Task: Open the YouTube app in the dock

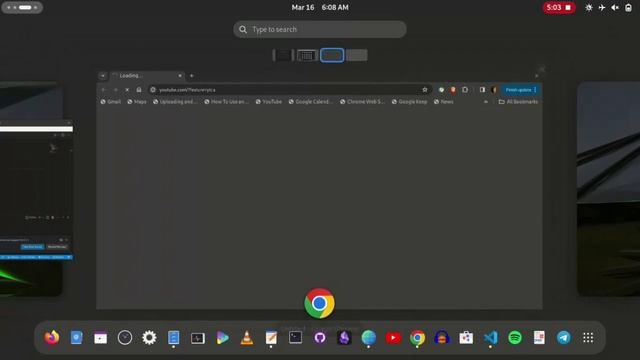Action: click(393, 338)
